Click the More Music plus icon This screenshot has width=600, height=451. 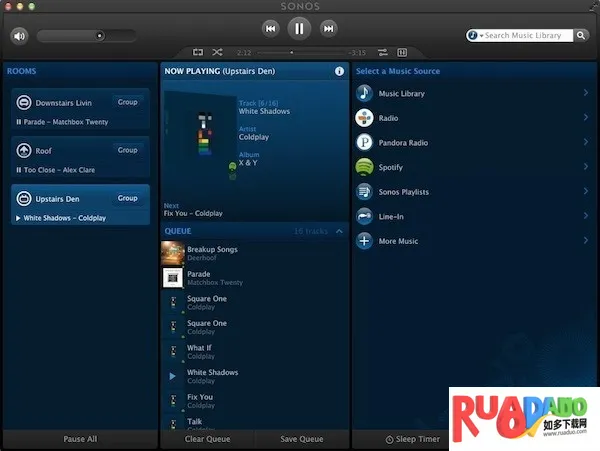click(x=364, y=241)
